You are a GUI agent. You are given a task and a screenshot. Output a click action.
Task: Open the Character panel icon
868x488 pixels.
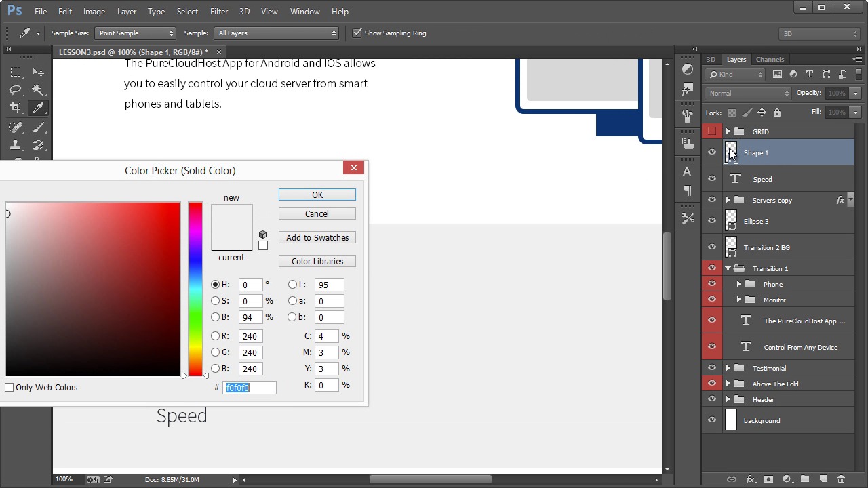pos(688,171)
